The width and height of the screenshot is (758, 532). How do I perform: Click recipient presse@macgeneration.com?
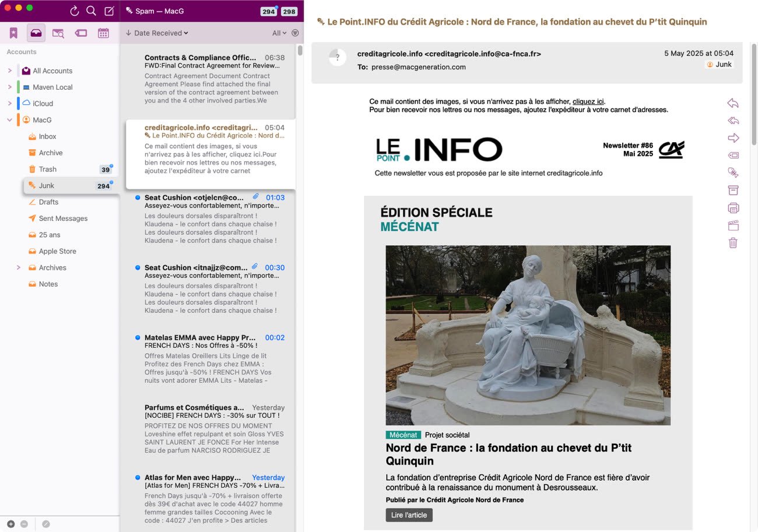[419, 67]
